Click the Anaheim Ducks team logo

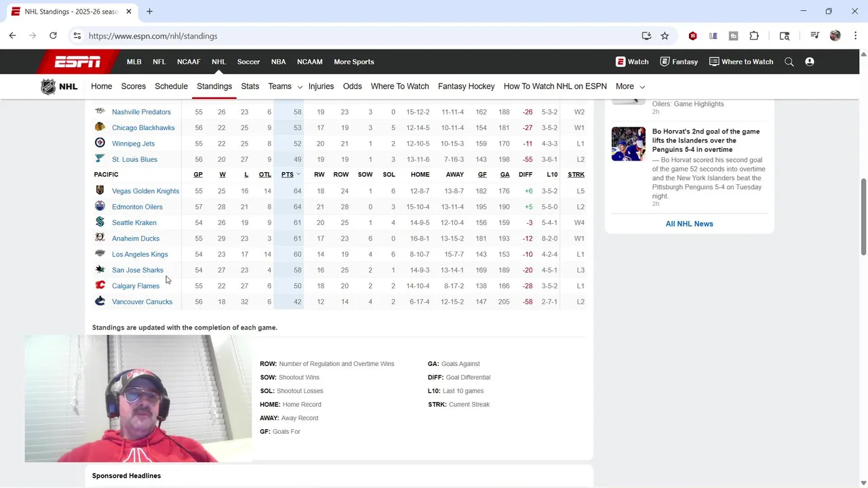pos(100,238)
